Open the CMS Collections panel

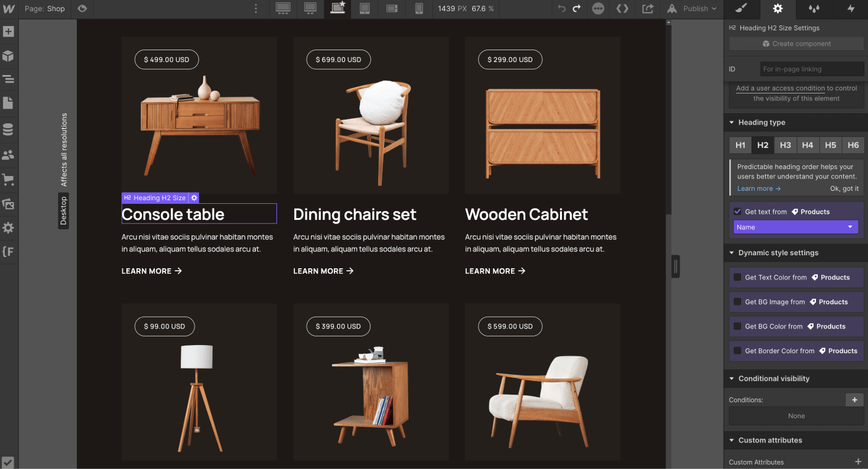(x=9, y=129)
